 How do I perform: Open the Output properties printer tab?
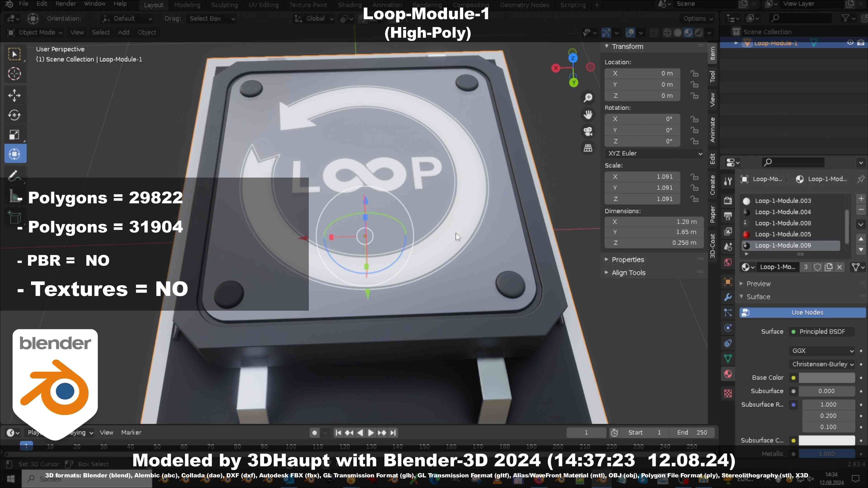tap(728, 216)
